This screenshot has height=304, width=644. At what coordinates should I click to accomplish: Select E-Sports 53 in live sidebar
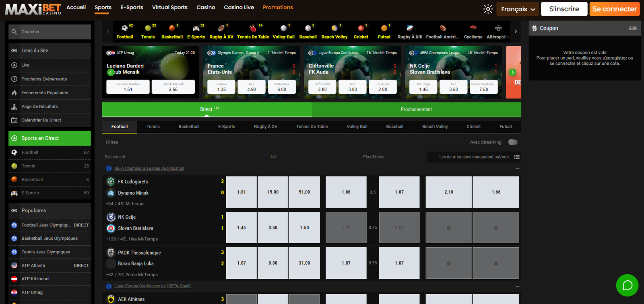coord(50,193)
